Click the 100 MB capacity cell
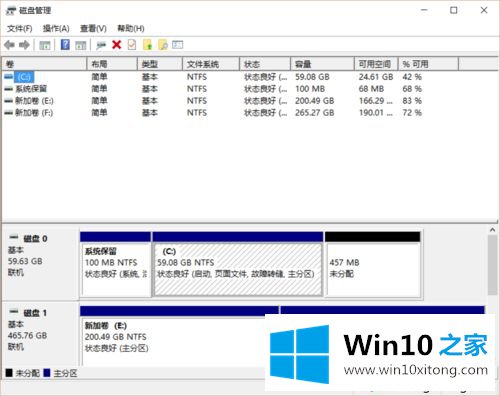Viewport: 500px width, 396px height. tap(310, 89)
